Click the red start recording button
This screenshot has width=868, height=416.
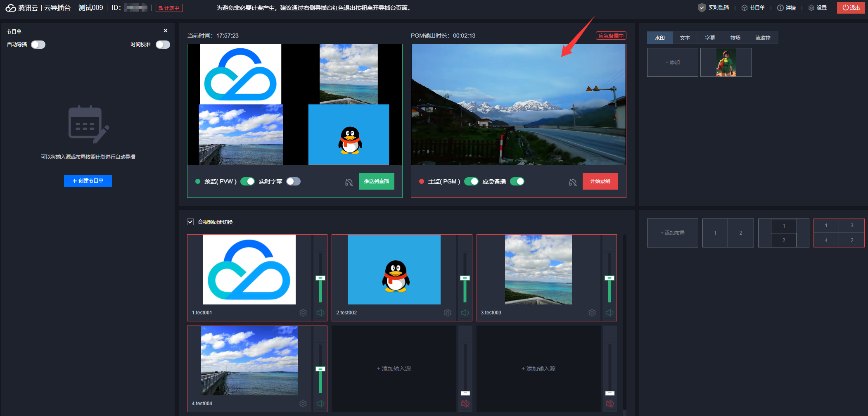(600, 181)
